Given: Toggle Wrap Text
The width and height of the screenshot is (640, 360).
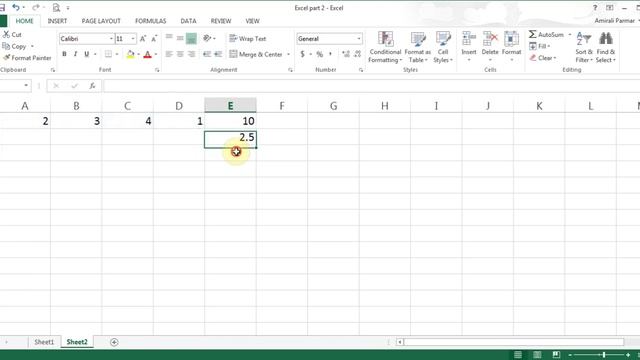Looking at the screenshot, I should [x=248, y=39].
